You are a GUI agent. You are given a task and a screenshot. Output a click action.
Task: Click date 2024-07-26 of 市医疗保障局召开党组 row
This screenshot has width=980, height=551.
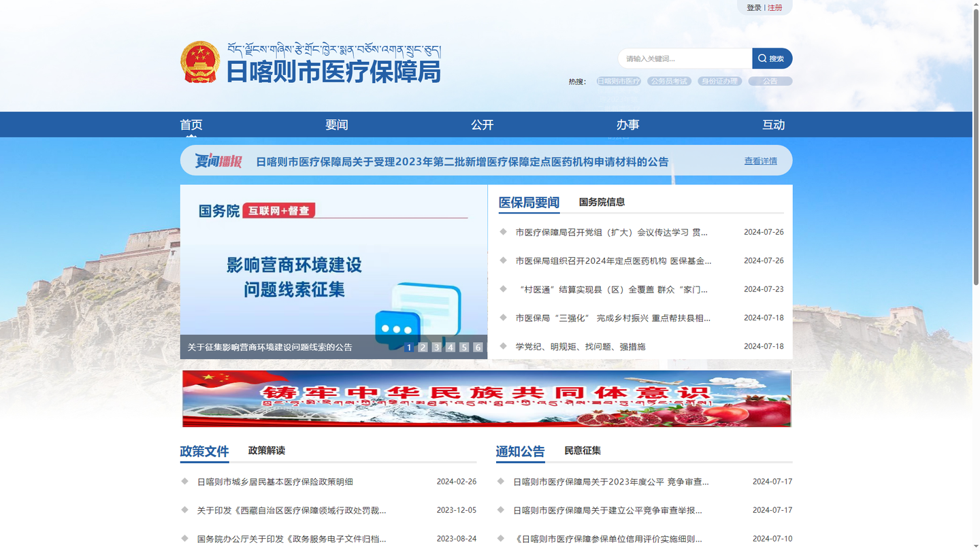[x=764, y=232]
